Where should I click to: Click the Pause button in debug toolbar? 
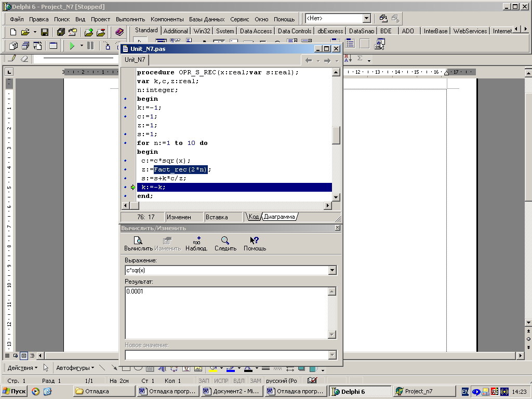90,46
